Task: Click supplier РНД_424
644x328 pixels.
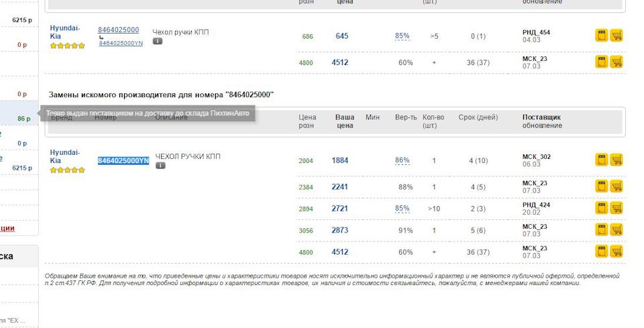Action: point(536,205)
